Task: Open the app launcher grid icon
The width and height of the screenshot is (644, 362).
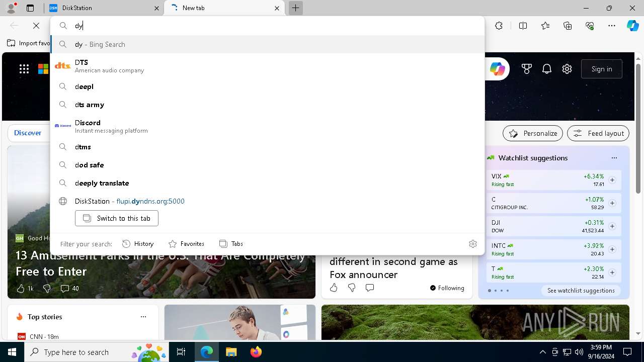Action: 24,69
